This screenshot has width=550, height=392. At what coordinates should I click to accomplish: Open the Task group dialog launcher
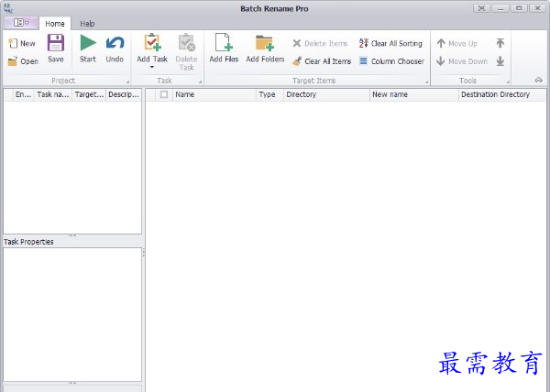pos(200,82)
